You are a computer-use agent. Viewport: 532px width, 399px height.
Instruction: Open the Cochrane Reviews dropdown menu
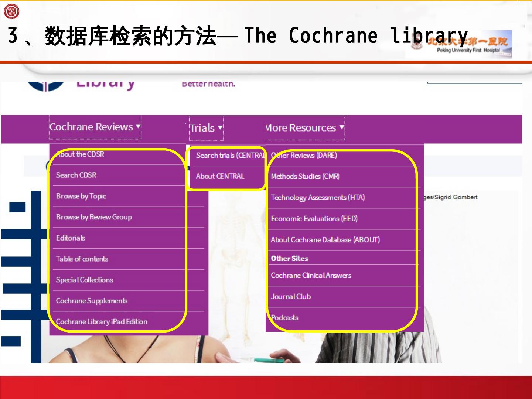95,127
